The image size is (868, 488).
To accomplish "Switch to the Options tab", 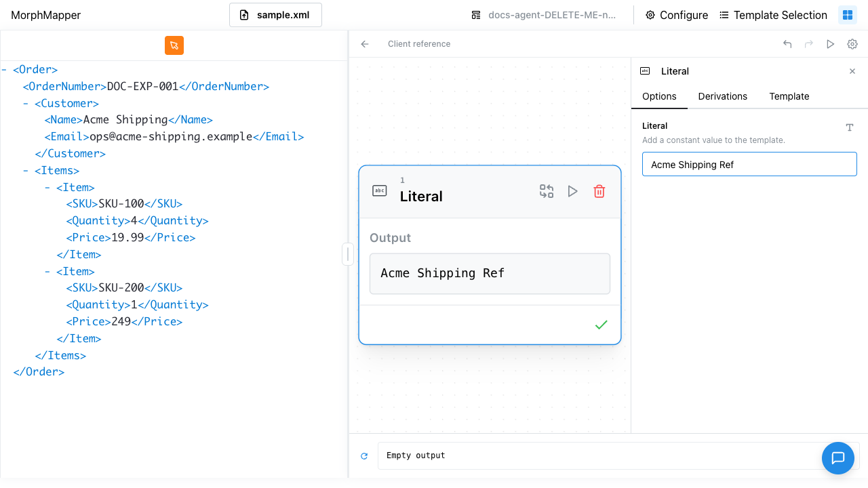I will coord(659,96).
